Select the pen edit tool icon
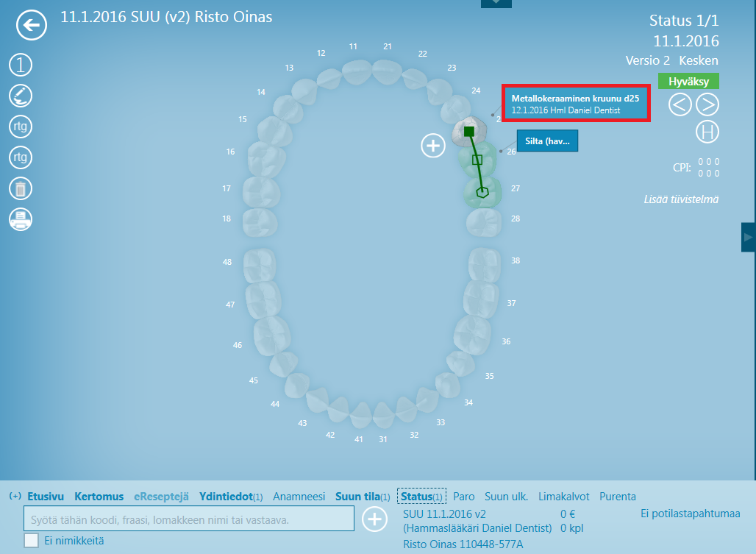Image resolution: width=756 pixels, height=554 pixels. (x=21, y=96)
